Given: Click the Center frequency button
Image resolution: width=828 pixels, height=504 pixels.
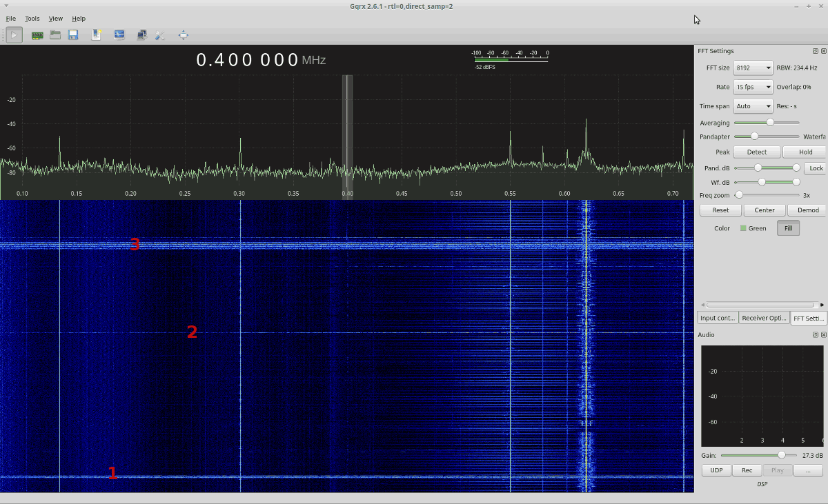Looking at the screenshot, I should coord(765,210).
